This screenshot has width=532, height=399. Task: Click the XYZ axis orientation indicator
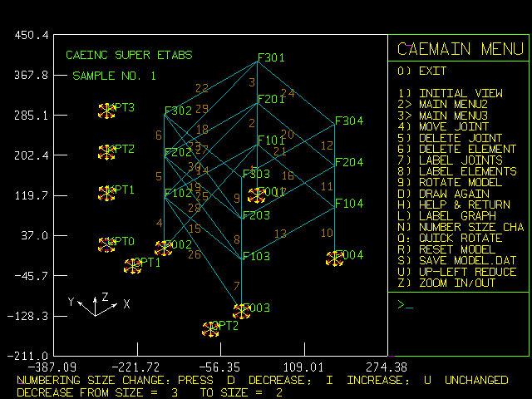98,304
